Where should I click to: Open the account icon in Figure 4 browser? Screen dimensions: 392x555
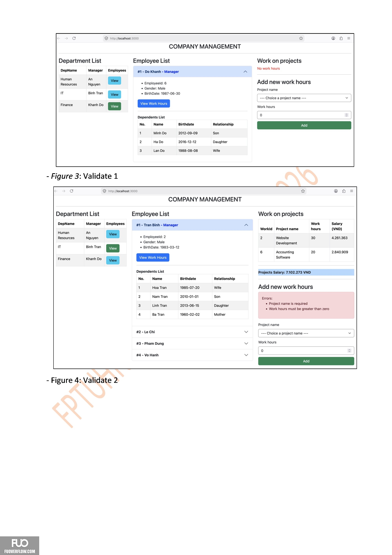(x=336, y=191)
